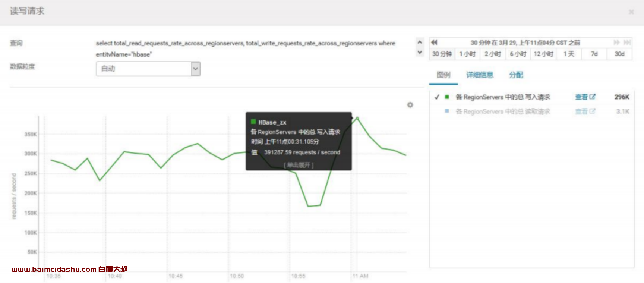Viewport: 644px width, 283px height.
Task: Click 查看 link for 总 读取请求
Action: click(581, 111)
